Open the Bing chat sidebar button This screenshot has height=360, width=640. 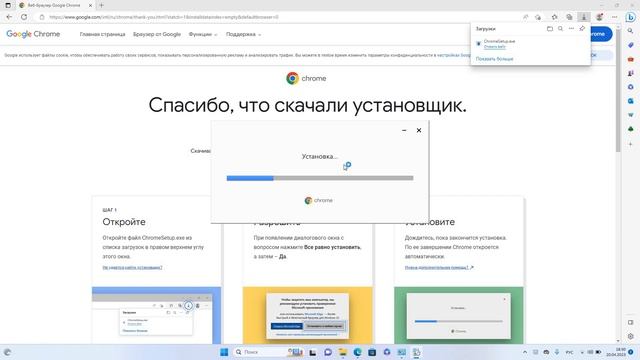631,17
